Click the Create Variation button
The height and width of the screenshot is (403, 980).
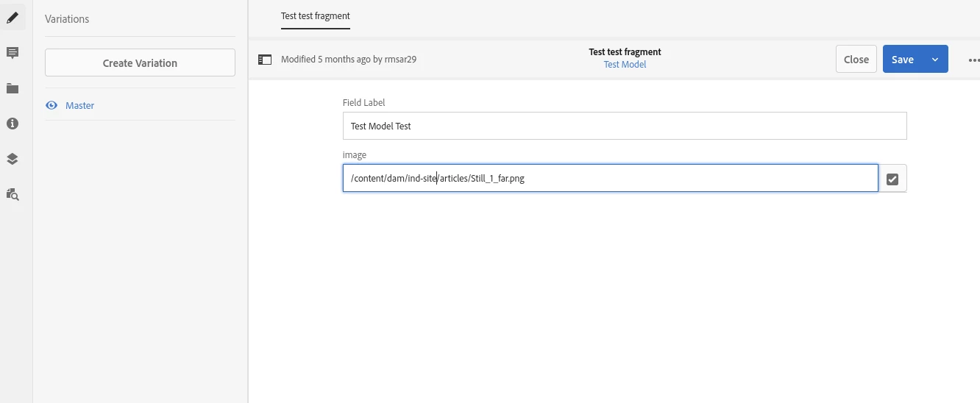140,63
